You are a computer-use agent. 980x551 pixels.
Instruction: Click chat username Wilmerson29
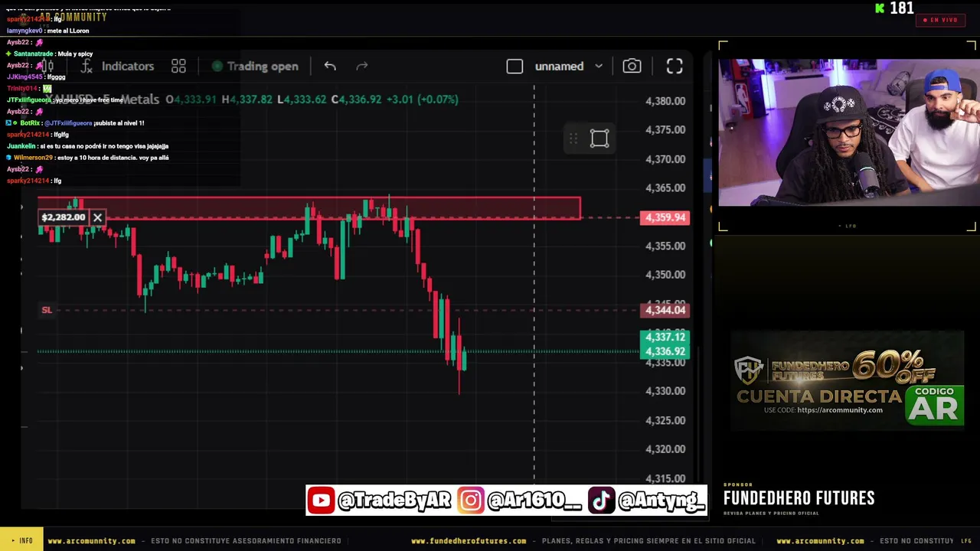pyautogui.click(x=34, y=158)
